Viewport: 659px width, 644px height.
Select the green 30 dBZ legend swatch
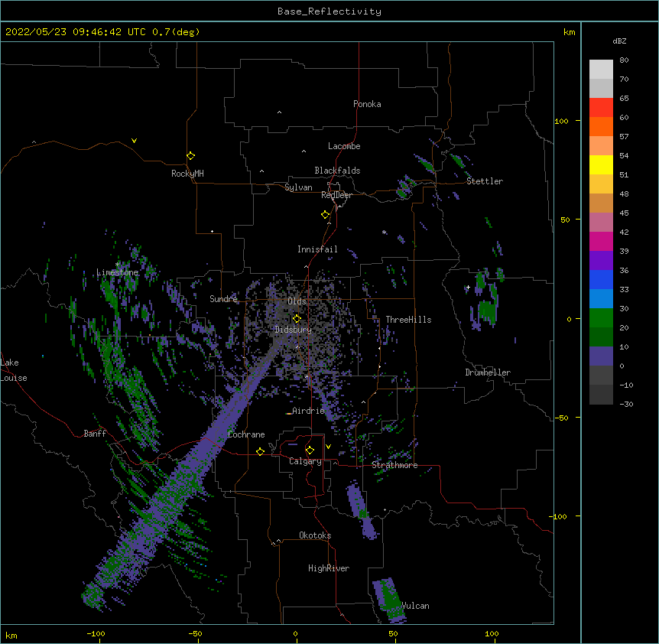click(601, 318)
